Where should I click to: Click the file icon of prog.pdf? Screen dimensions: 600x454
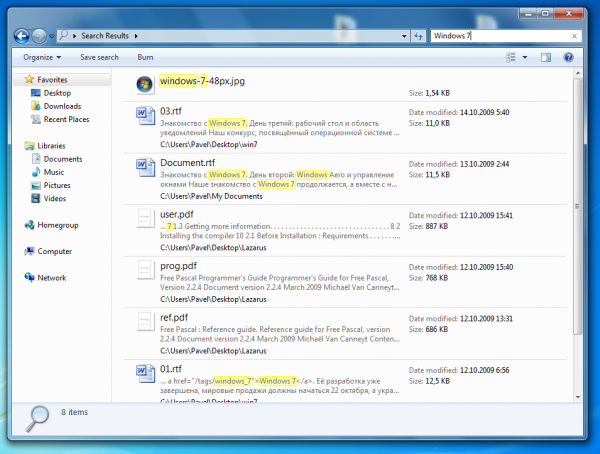(x=145, y=270)
